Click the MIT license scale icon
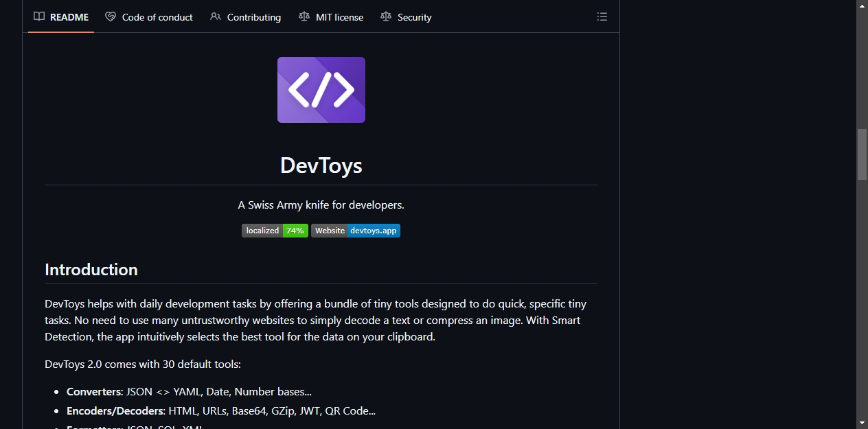868x429 pixels. tap(304, 17)
